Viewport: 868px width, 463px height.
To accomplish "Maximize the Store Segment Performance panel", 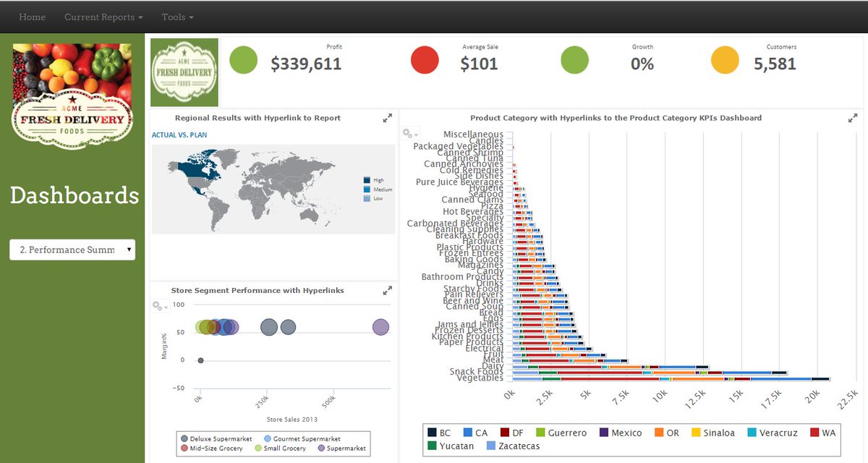I will 388,290.
